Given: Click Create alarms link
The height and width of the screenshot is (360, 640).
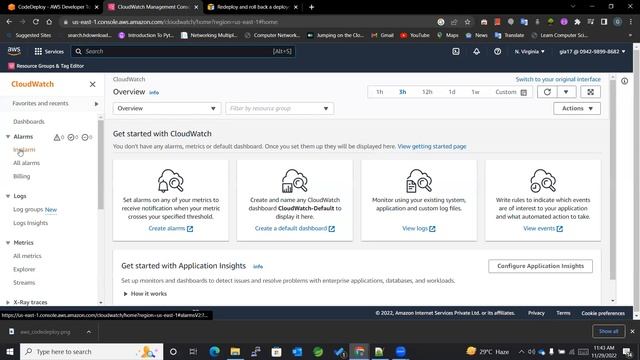Looking at the screenshot, I should tap(171, 229).
